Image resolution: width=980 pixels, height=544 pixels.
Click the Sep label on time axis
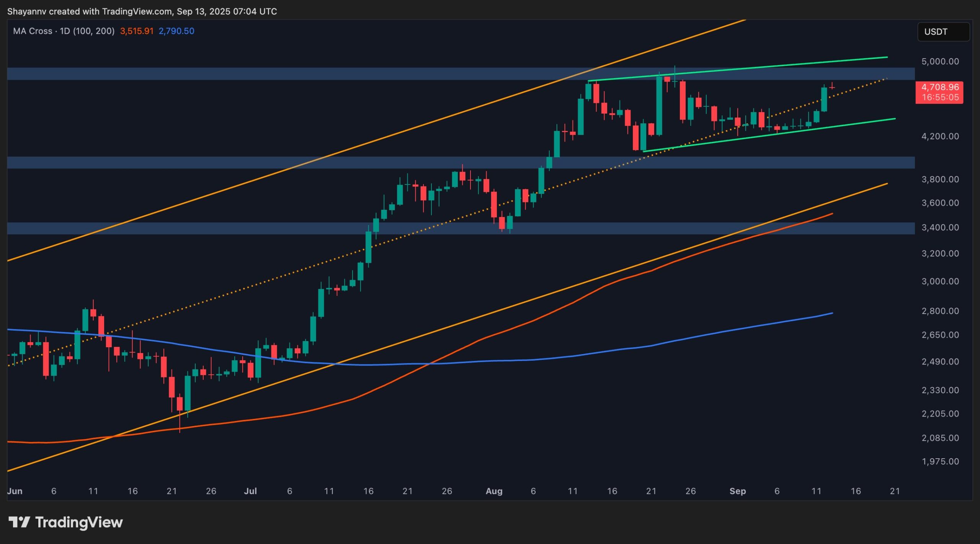pos(737,491)
